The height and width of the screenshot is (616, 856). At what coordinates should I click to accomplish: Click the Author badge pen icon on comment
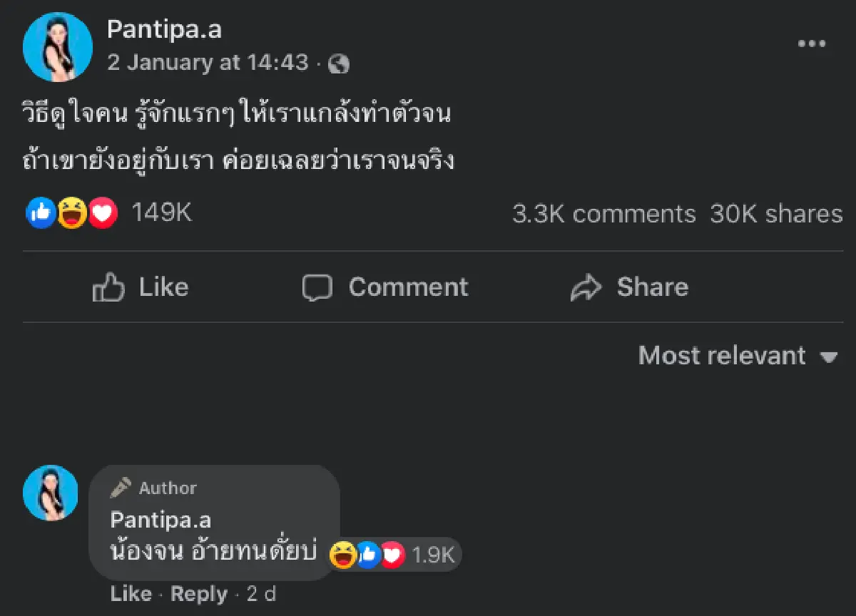121,488
